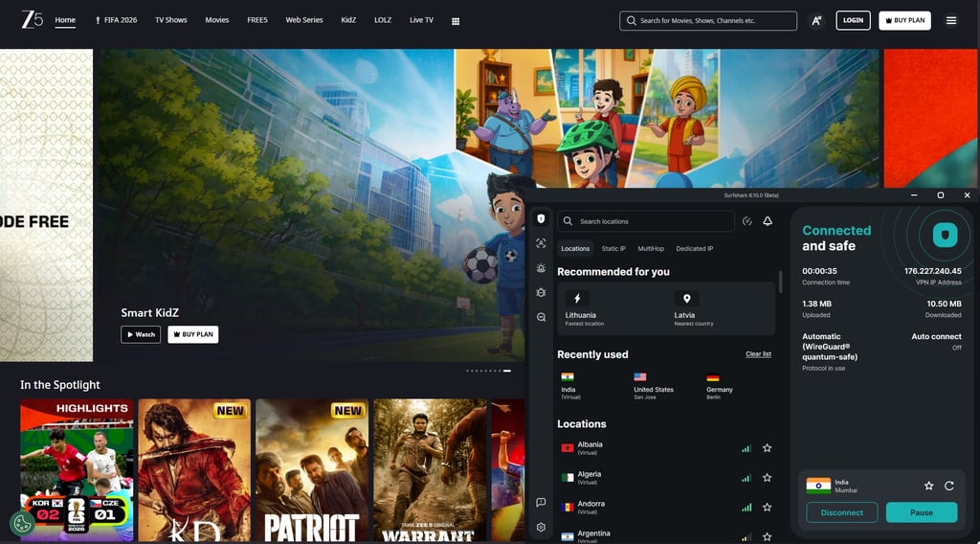Open FIFA 2026 section
980x544 pixels.
point(116,20)
